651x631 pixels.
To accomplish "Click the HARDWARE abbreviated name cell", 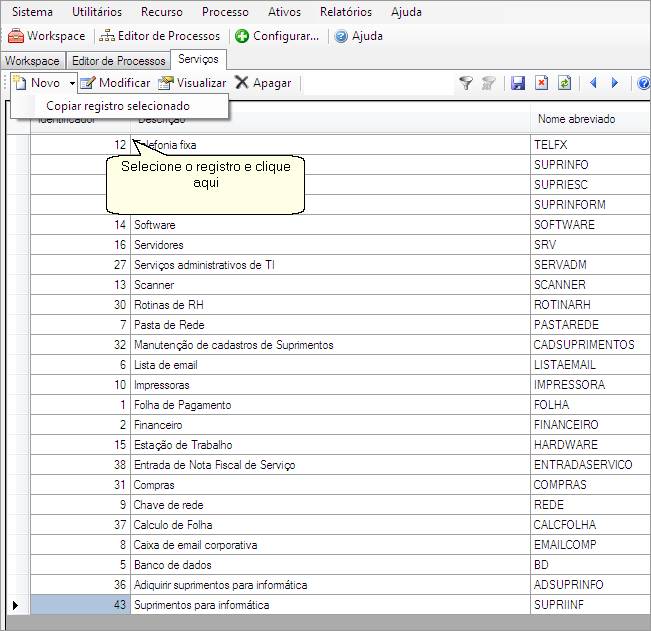I will coord(590,445).
